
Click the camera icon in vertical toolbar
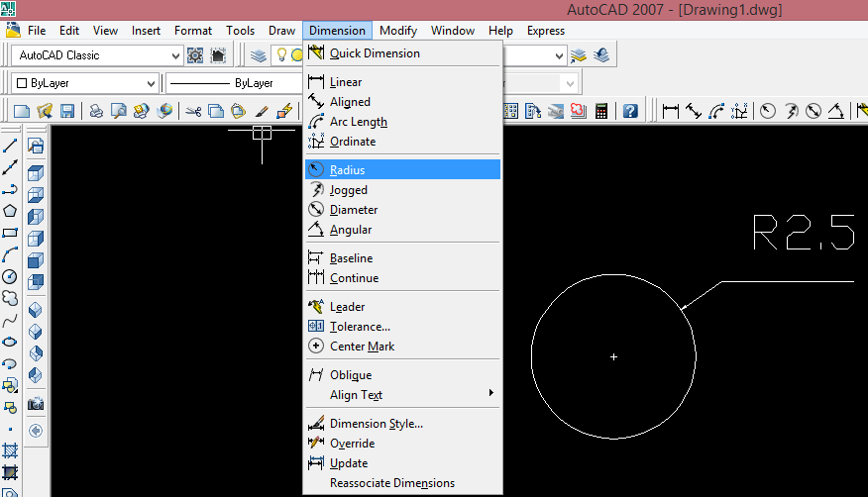(x=36, y=404)
